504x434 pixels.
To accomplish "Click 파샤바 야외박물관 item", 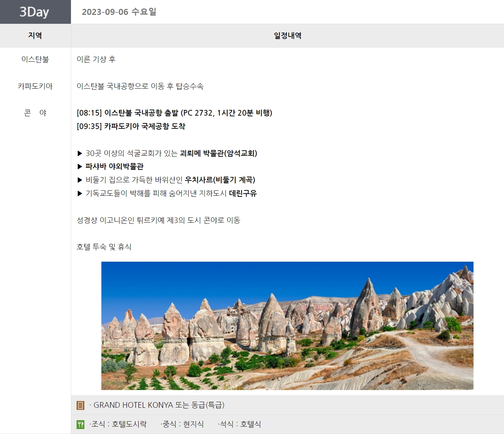I will 114,166.
